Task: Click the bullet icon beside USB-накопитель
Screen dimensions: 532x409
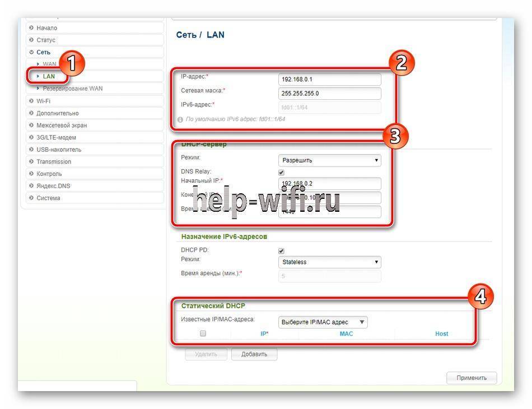Action: (31, 150)
